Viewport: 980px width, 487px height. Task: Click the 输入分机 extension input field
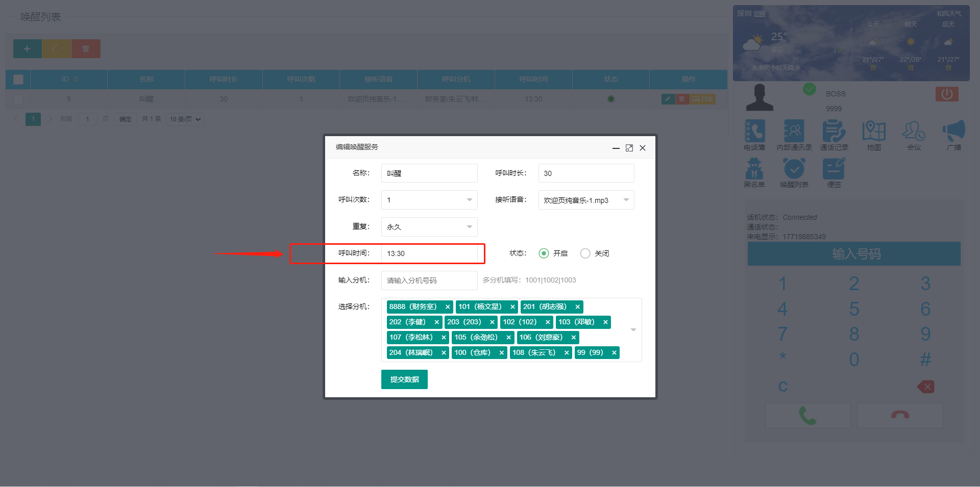pyautogui.click(x=429, y=280)
